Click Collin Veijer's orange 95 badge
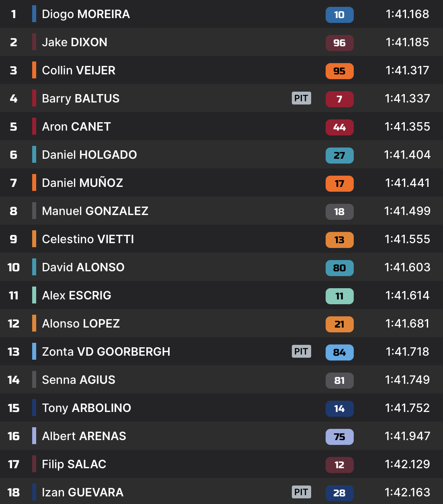 coord(339,71)
